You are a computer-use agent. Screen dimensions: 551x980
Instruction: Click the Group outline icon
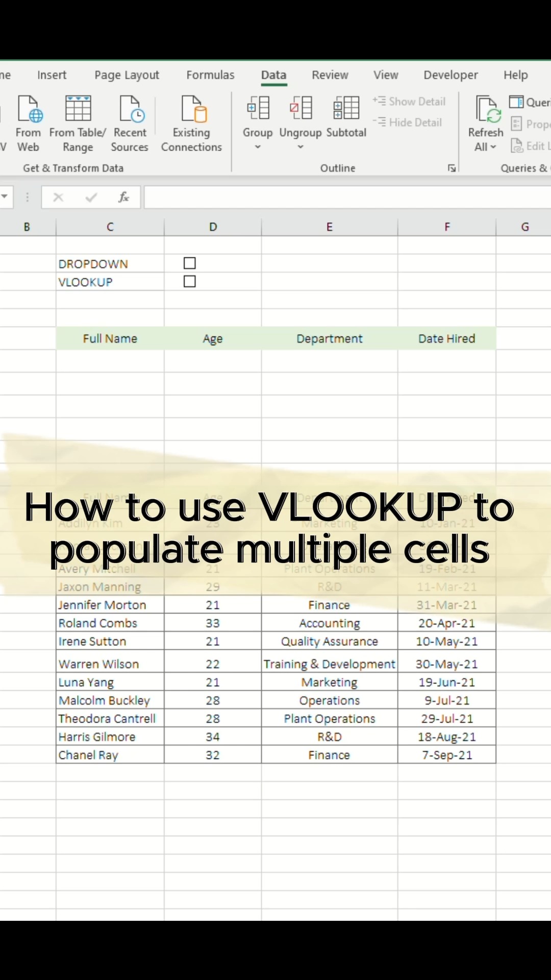click(x=258, y=108)
